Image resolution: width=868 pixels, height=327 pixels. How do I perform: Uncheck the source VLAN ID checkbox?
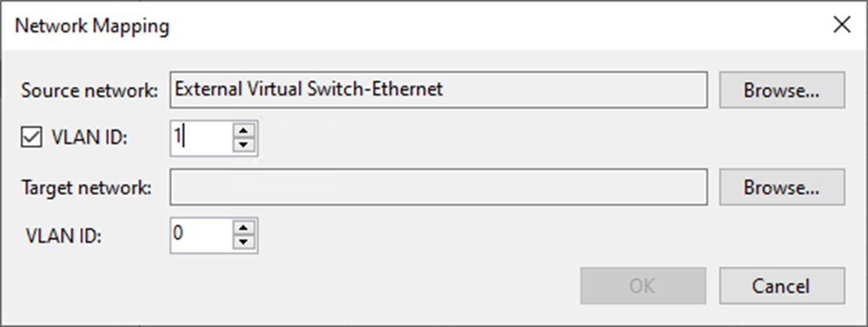[32, 137]
